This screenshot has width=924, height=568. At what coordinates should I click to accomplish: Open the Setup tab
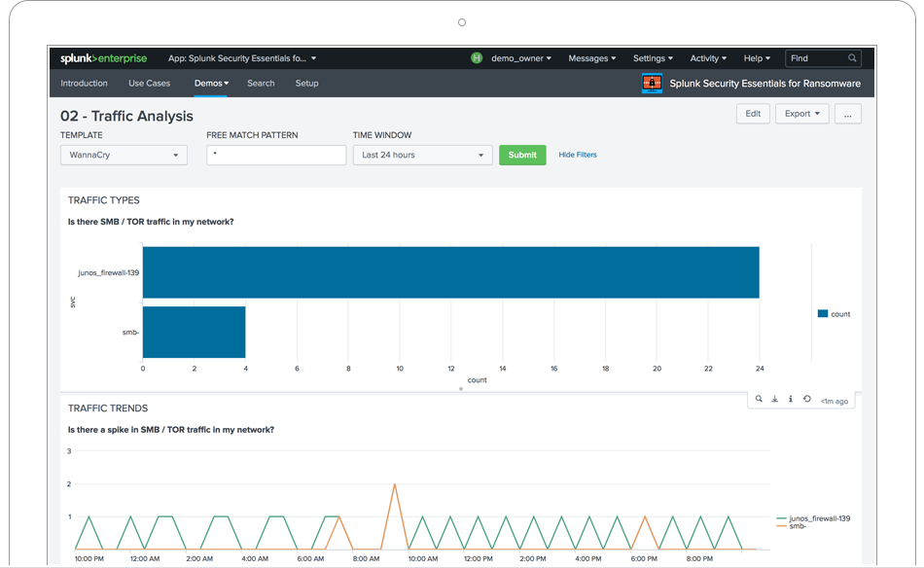pyautogui.click(x=306, y=83)
